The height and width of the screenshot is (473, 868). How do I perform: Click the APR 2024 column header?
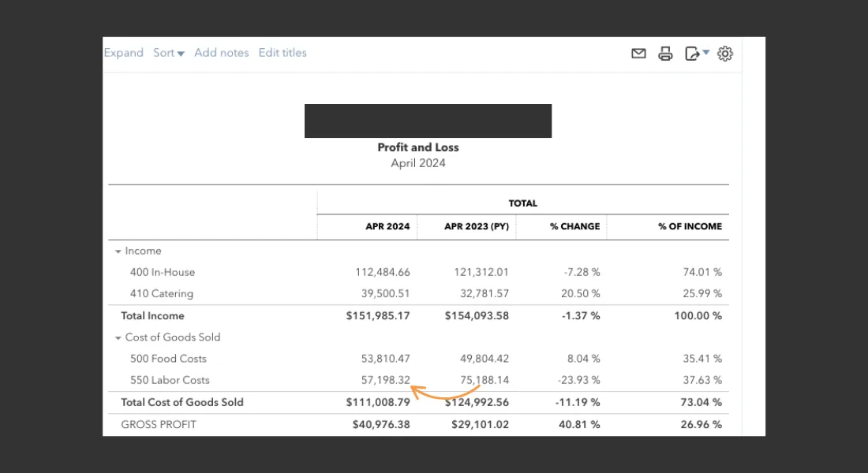pyautogui.click(x=387, y=226)
